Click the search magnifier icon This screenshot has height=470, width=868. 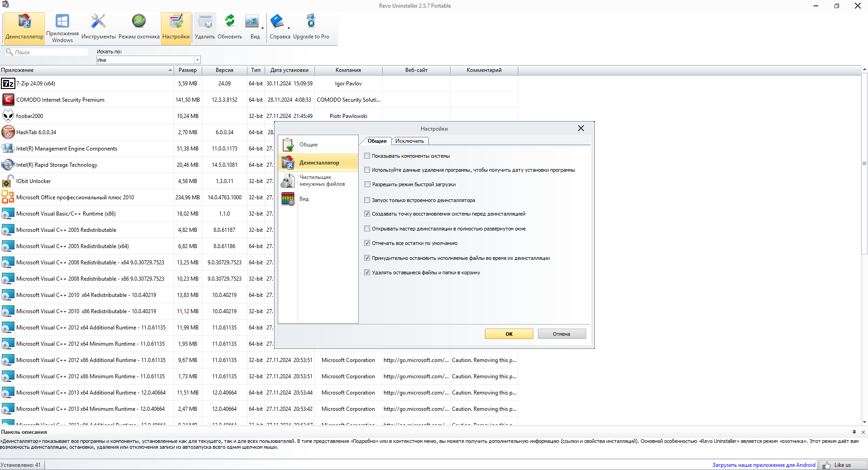click(9, 52)
